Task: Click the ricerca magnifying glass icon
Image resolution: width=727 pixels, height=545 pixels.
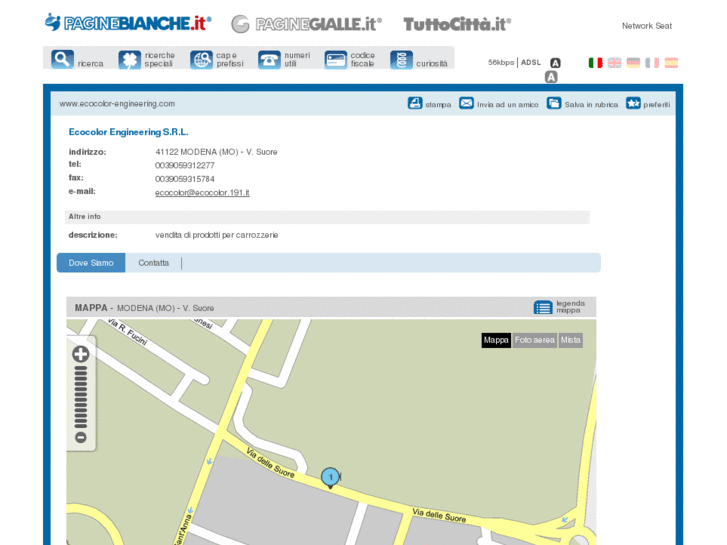Action: click(x=63, y=59)
